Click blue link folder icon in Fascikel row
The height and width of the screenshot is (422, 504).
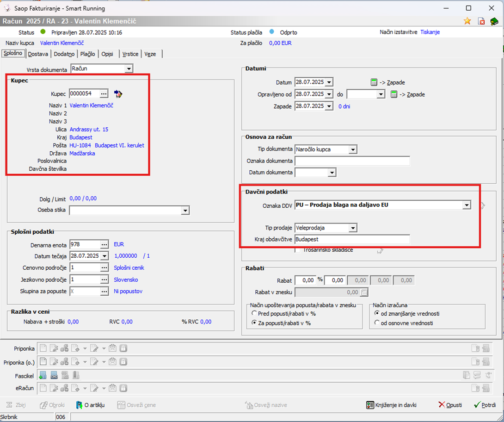(54, 375)
